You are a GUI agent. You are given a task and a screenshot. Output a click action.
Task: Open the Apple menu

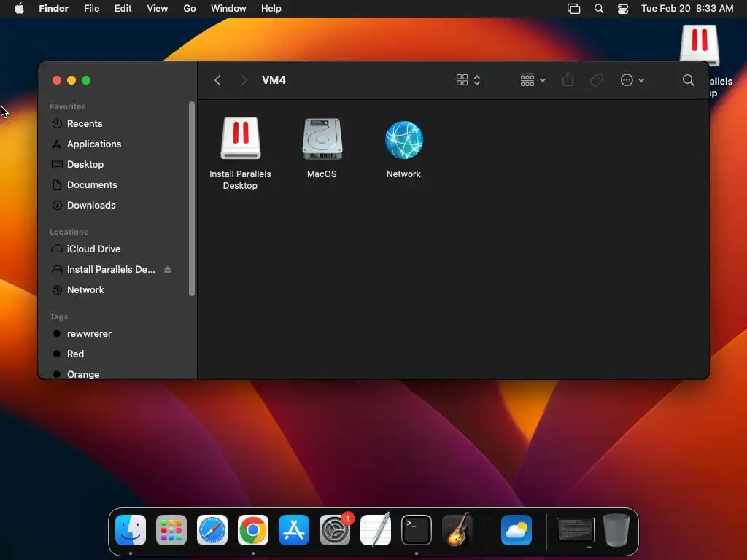point(19,9)
